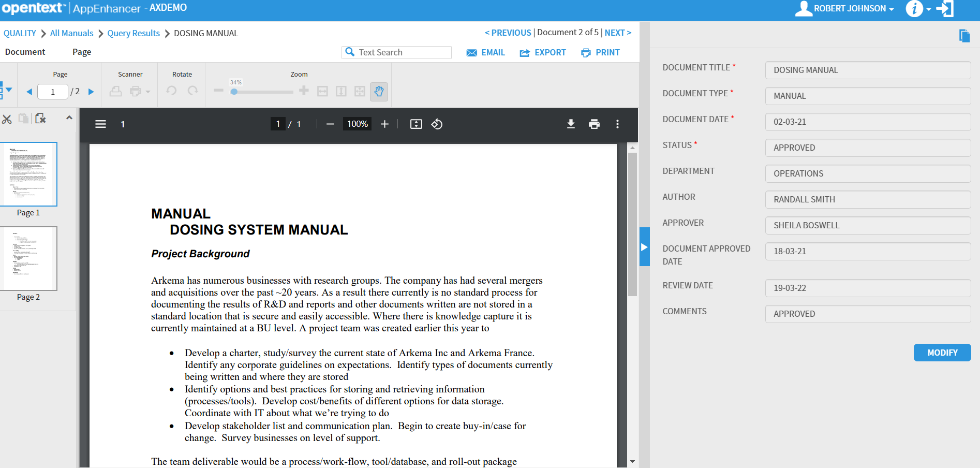980x468 pixels.
Task: Select the copy page icon
Action: click(23, 118)
